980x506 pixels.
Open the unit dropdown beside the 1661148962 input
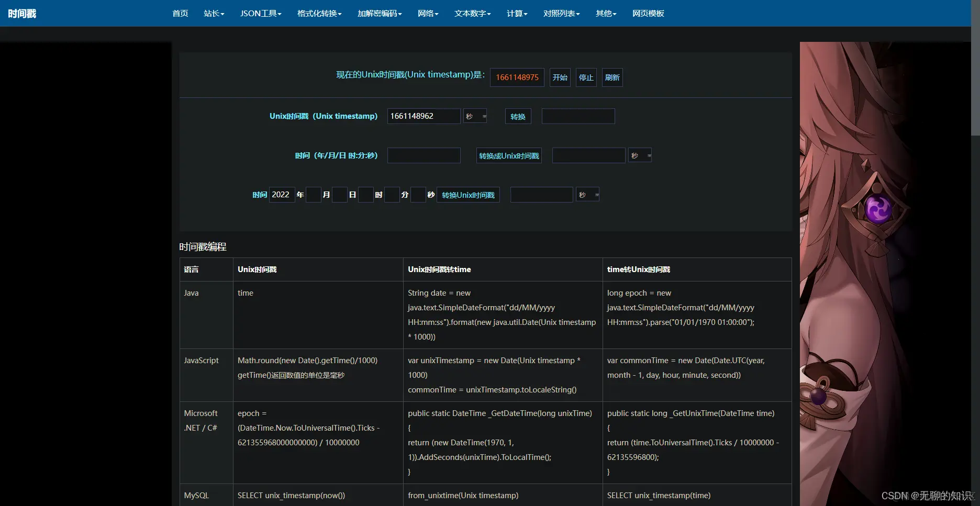[x=475, y=116]
